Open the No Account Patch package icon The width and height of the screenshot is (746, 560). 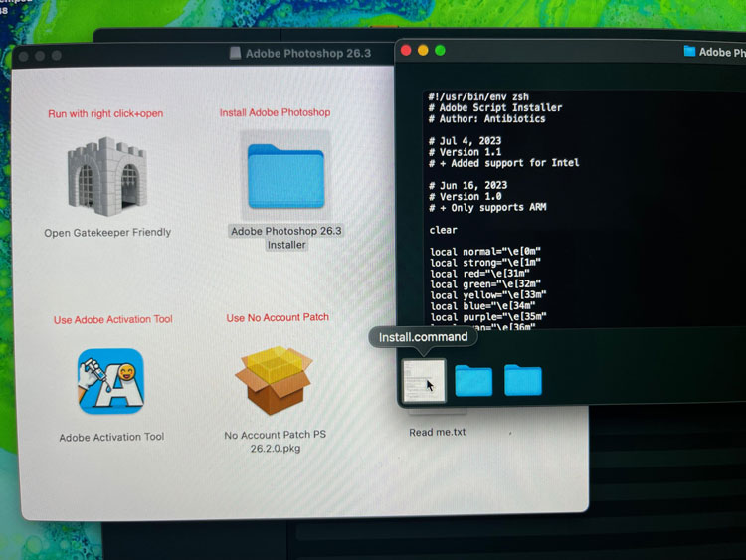(x=275, y=380)
